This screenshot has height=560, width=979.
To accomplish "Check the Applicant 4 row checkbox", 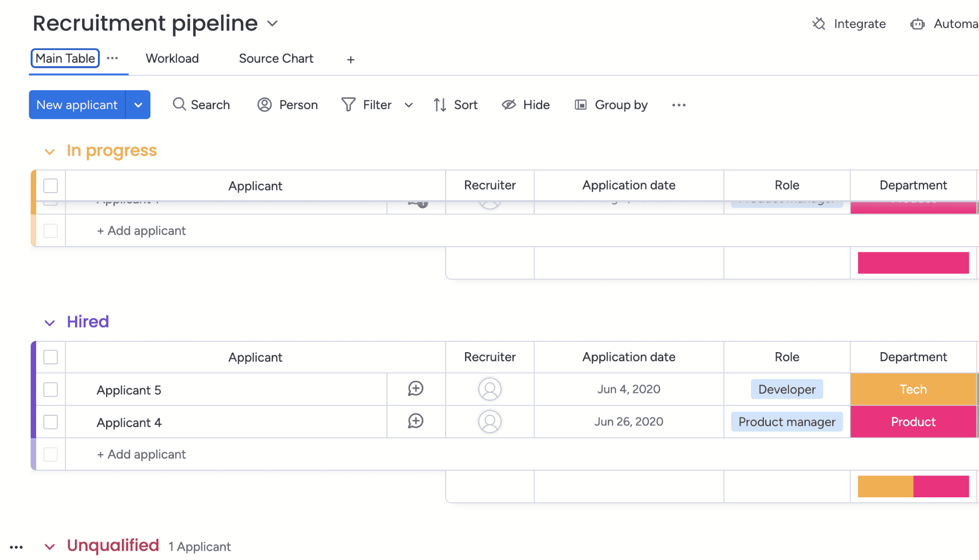I will point(50,422).
